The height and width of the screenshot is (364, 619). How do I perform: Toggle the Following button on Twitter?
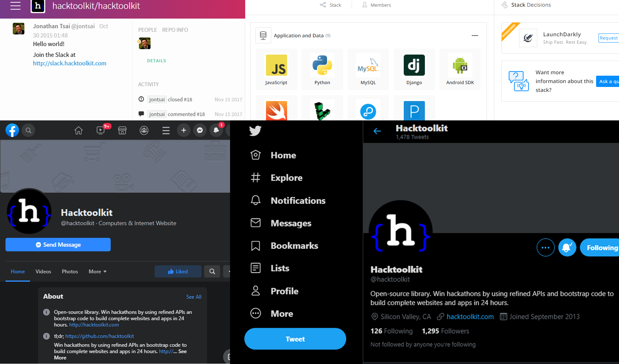coord(600,248)
